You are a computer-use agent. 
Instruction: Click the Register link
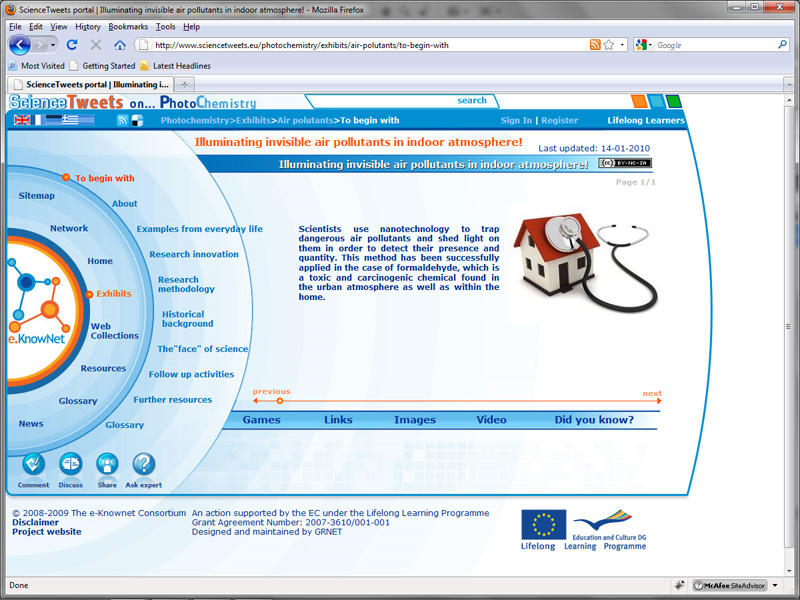tap(559, 120)
